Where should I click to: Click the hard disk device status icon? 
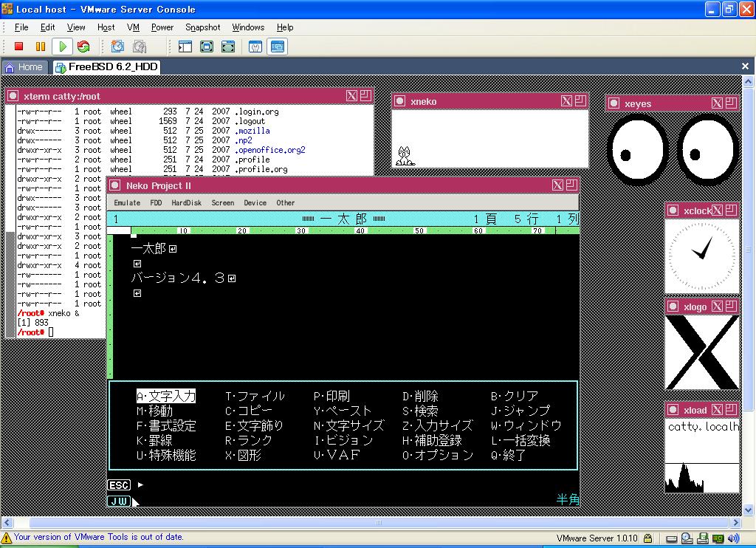click(x=672, y=539)
